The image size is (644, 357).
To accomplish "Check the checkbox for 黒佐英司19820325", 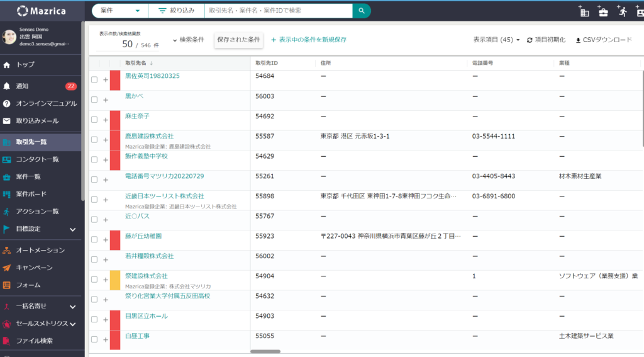I will [94, 80].
